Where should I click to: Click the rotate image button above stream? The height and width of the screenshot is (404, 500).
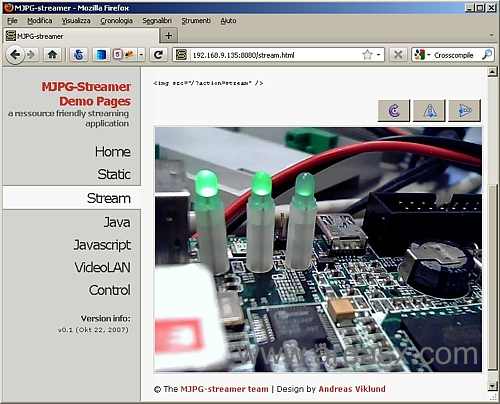pyautogui.click(x=394, y=110)
